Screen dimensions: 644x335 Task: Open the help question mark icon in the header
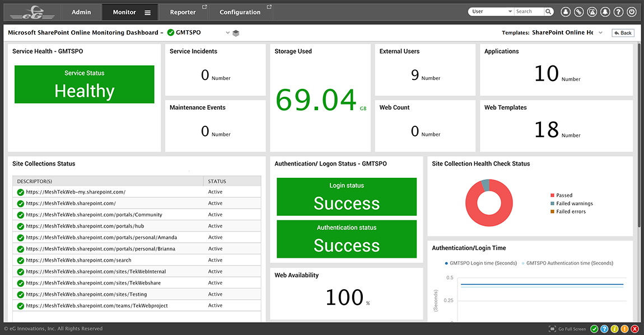coord(619,12)
